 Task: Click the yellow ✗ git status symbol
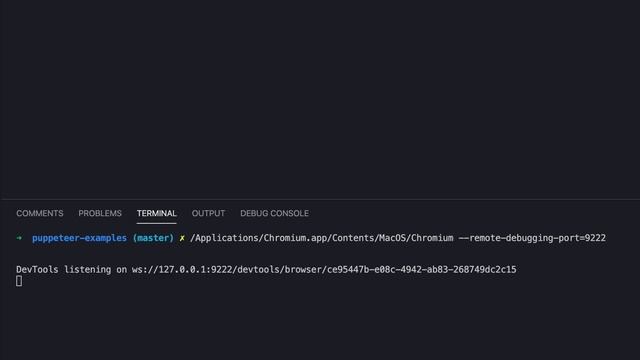(x=182, y=238)
